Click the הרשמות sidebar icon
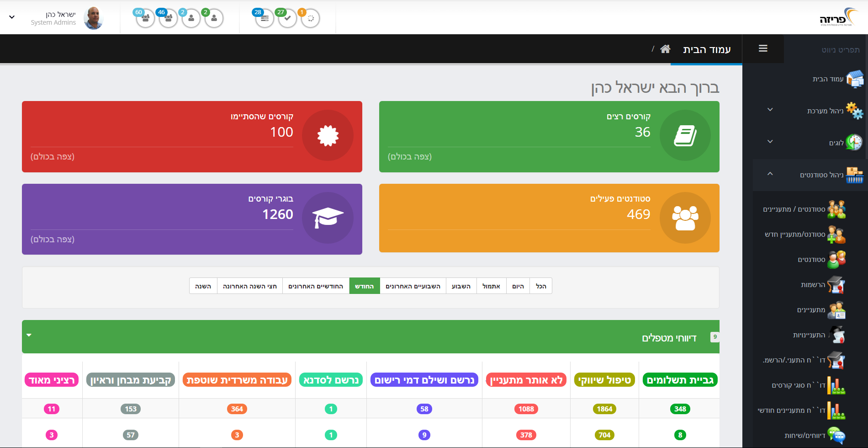Viewport: 868px width, 448px height. (x=836, y=285)
